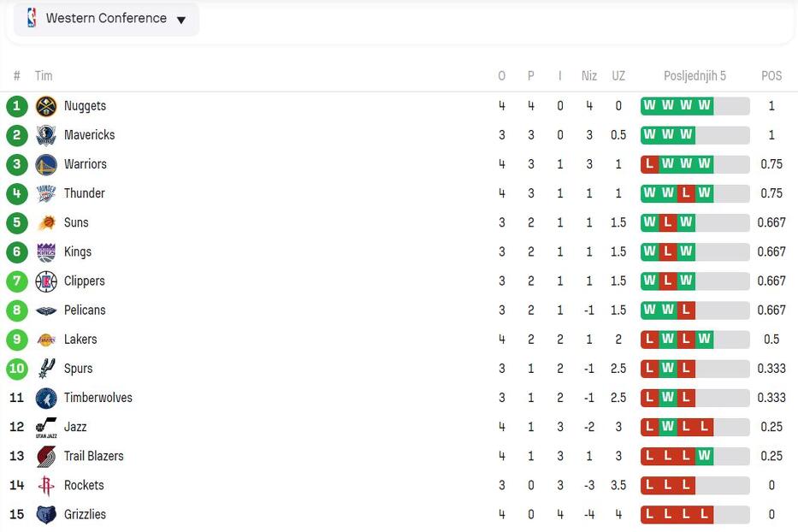
Task: Click the Memphis Grizzlies team logo
Action: (x=46, y=514)
